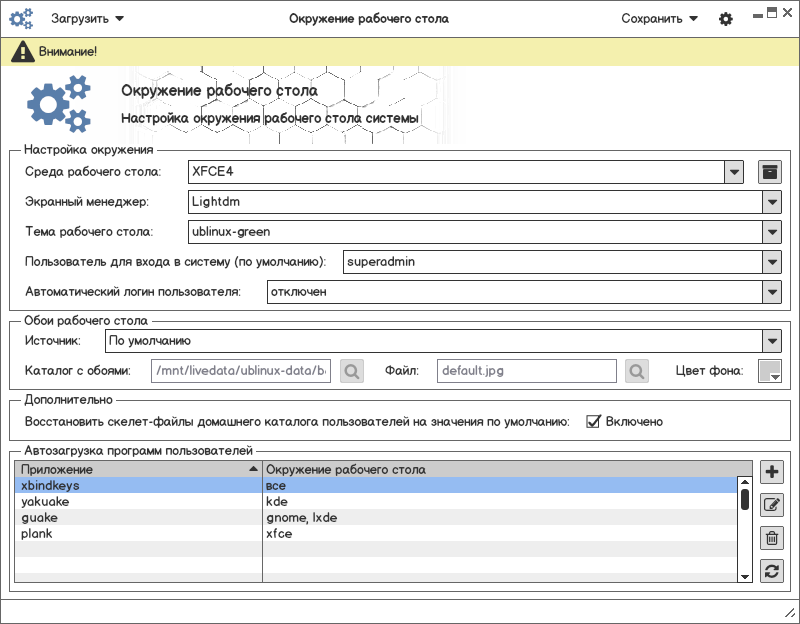Open the auto-login dropdown showing отключен

[x=771, y=292]
